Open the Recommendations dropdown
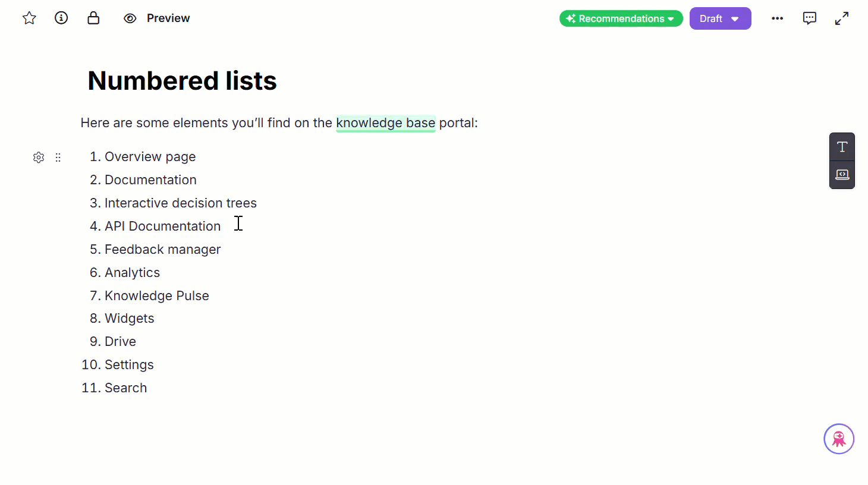Image resolution: width=868 pixels, height=485 pixels. [x=621, y=18]
